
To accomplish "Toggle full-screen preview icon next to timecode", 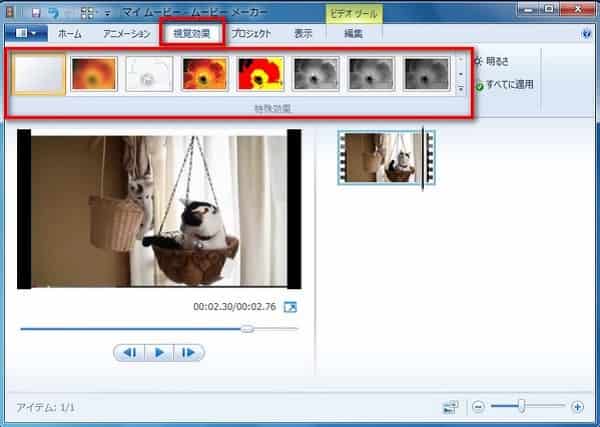I will click(290, 307).
